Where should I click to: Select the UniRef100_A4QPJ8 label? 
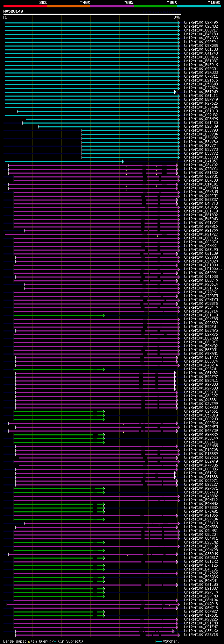(201, 604)
